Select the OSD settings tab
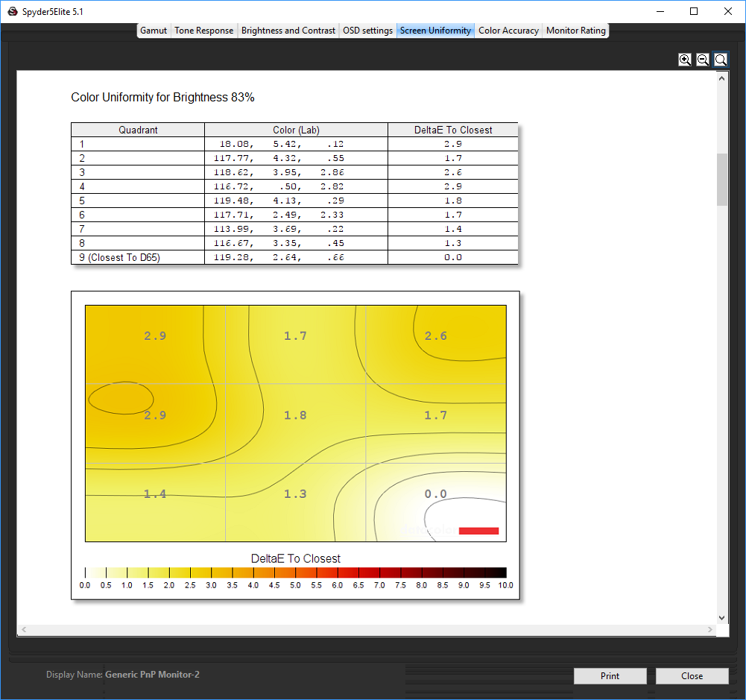Screen dimensions: 746x700 point(367,31)
